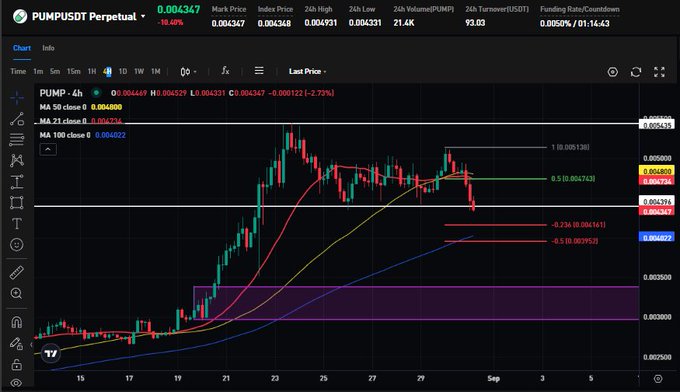Open the emoji icons tool
The height and width of the screenshot is (392, 680).
[17, 245]
